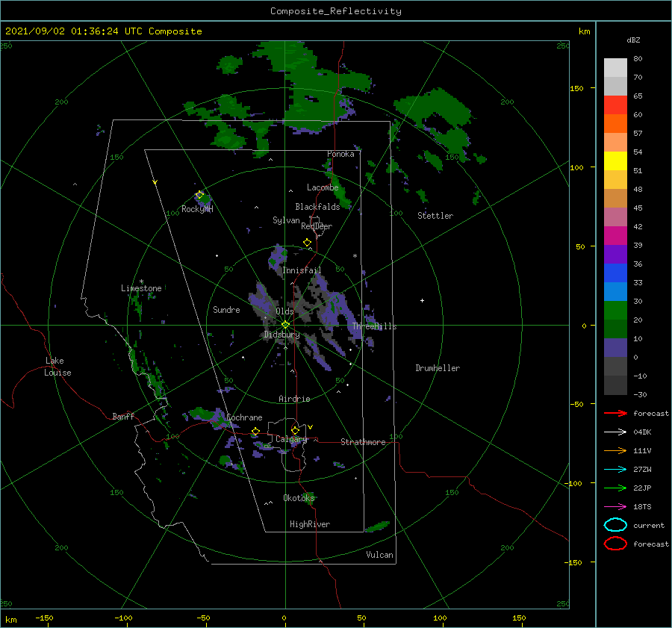Viewport: 672px width, 628px height.
Task: Click the dBZ legend heading
Action: coord(633,40)
